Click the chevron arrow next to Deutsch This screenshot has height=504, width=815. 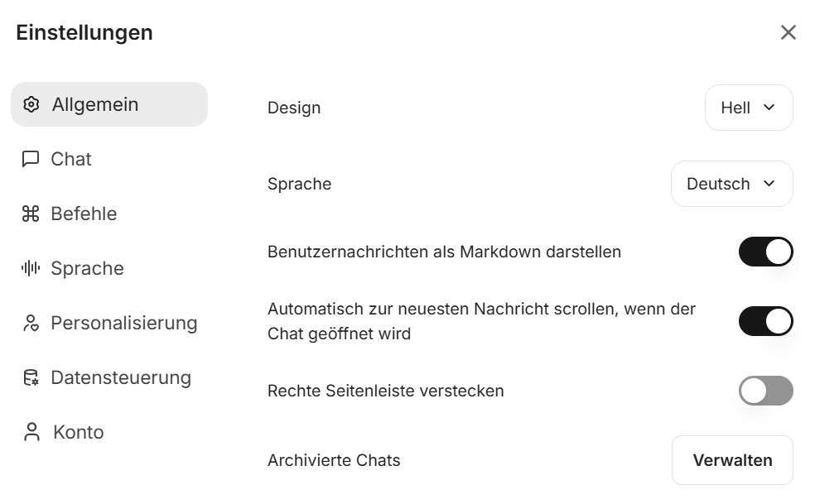769,184
